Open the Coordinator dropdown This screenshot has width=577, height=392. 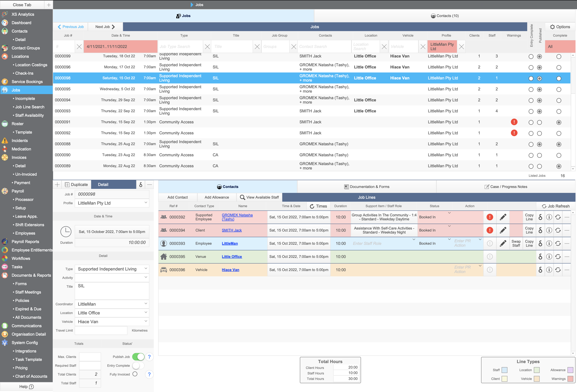(x=112, y=304)
